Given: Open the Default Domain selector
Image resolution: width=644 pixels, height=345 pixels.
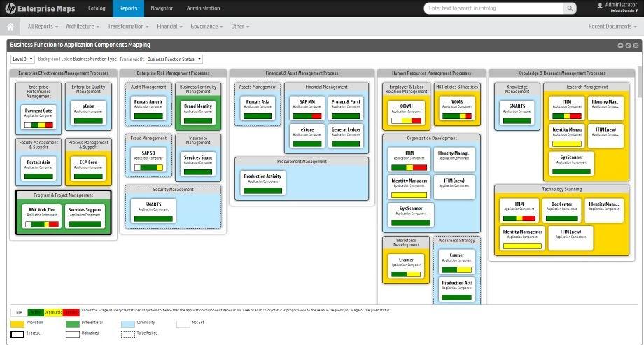Looking at the screenshot, I should point(624,11).
